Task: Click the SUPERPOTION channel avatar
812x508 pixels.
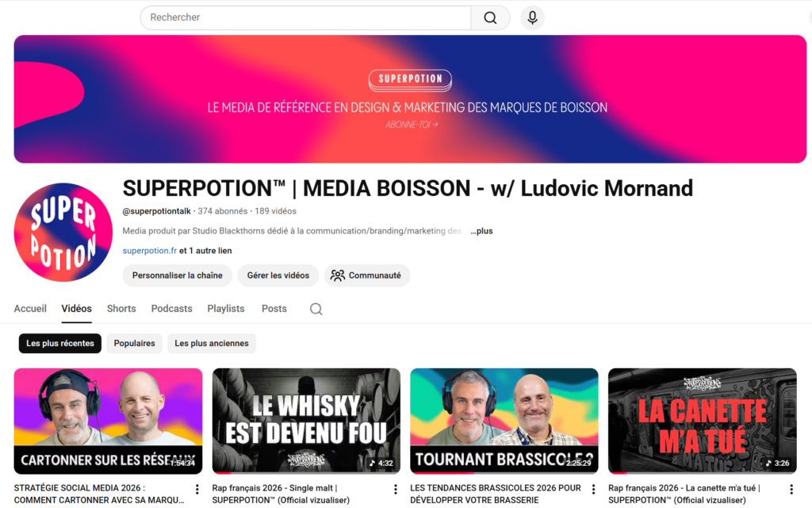Action: coord(63,232)
